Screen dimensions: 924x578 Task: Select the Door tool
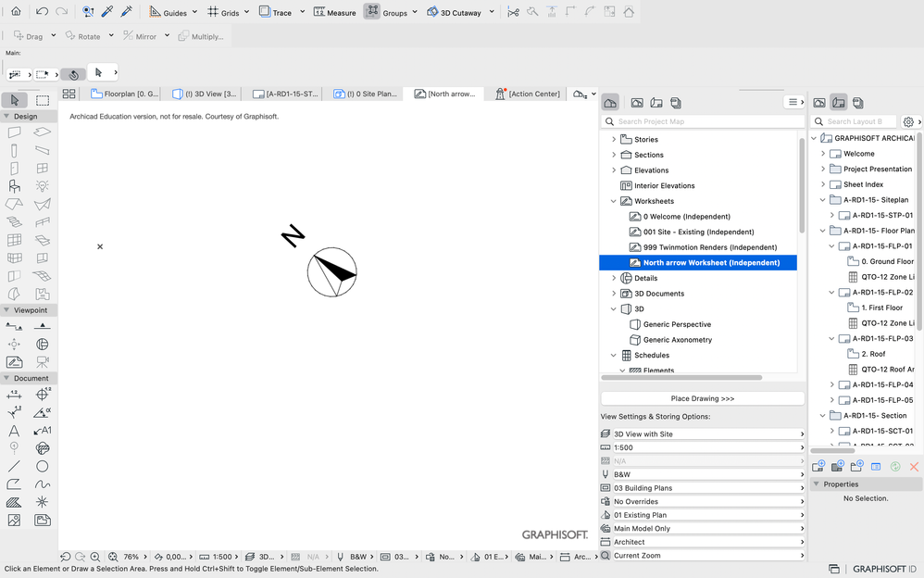click(14, 169)
